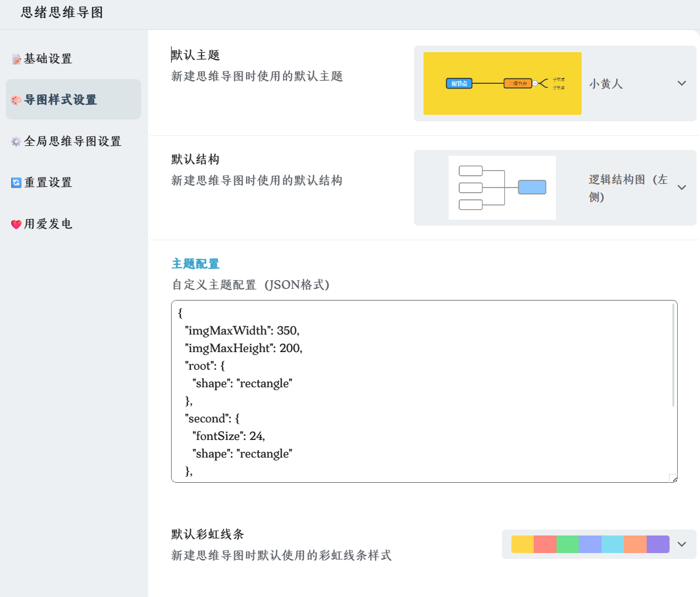
Task: Click the palette icon beside 导图样式设置
Action: [16, 100]
